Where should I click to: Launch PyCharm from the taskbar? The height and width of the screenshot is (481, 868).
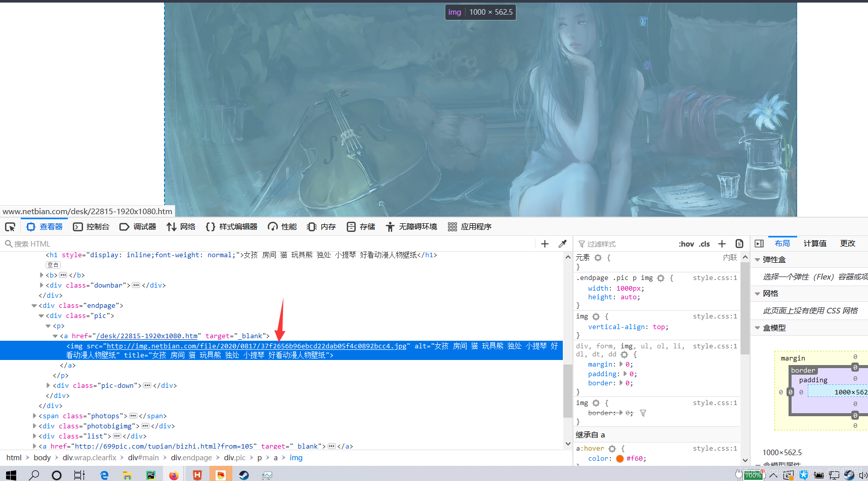[x=150, y=475]
